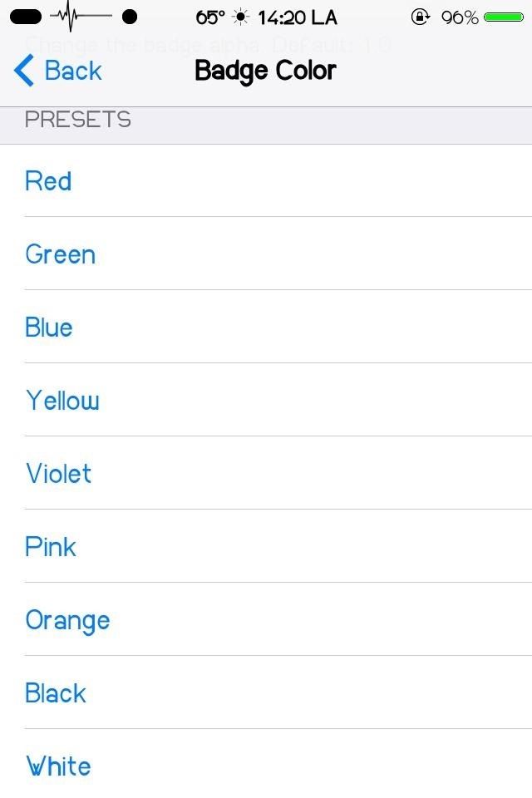Tap the rotation lock status icon
The height and width of the screenshot is (798, 532).
420,17
